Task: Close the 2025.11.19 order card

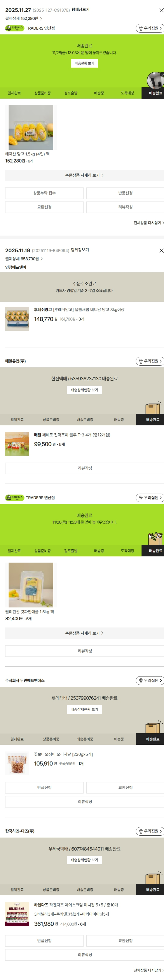Action: point(161,250)
